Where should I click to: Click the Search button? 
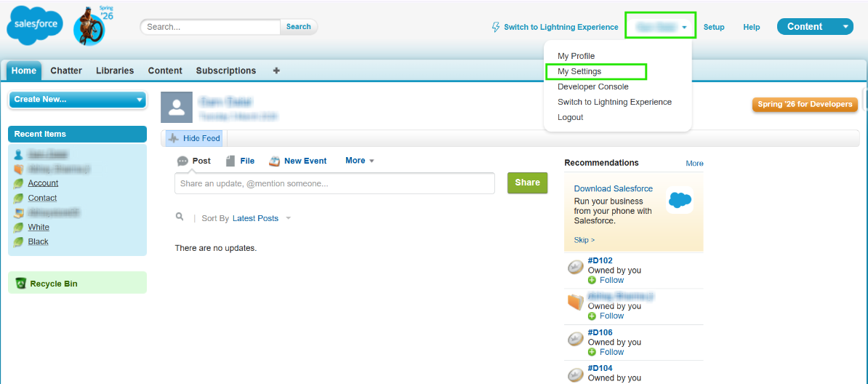coord(298,27)
